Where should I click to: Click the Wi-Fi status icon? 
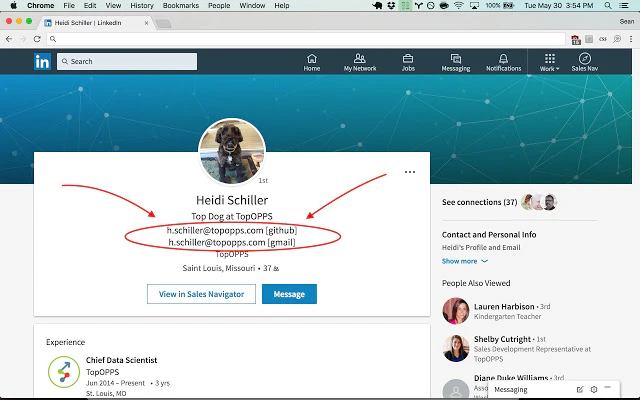459,5
